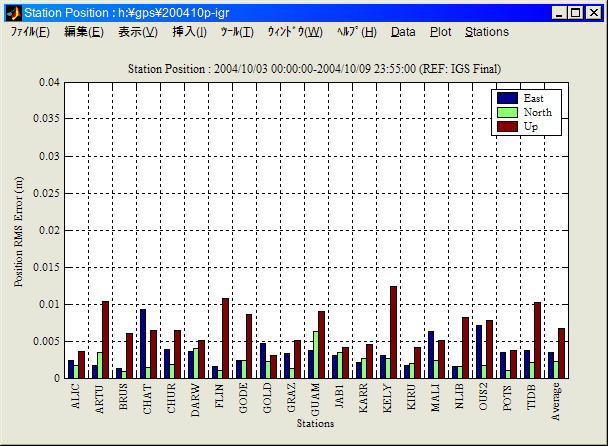Expand the Plot menu
The image size is (608, 446).
point(440,32)
